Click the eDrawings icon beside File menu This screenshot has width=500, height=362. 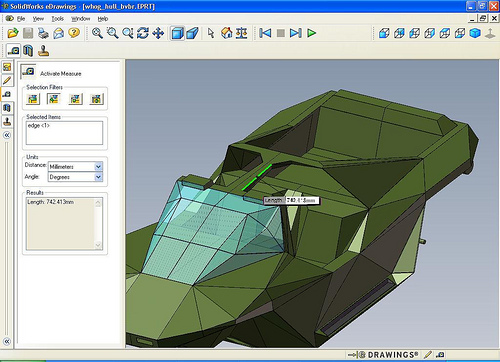(10, 18)
